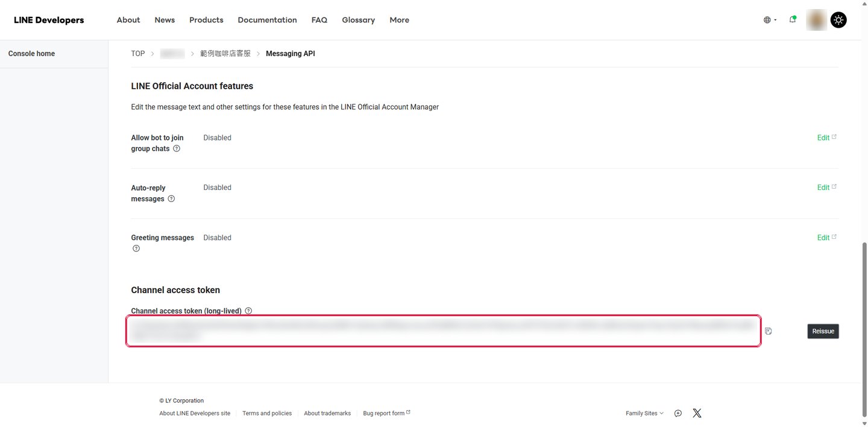Expand the More menu
Screen dimensions: 868x427
tap(399, 20)
